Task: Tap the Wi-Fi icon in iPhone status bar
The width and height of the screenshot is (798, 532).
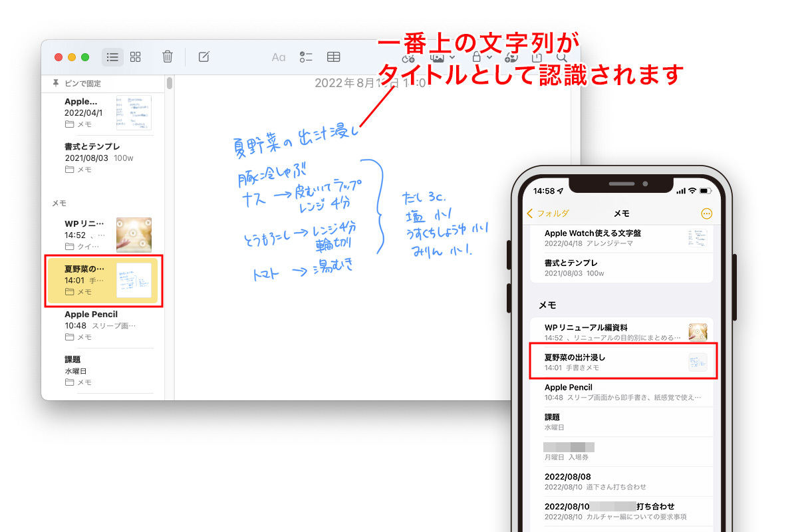Action: [x=692, y=191]
